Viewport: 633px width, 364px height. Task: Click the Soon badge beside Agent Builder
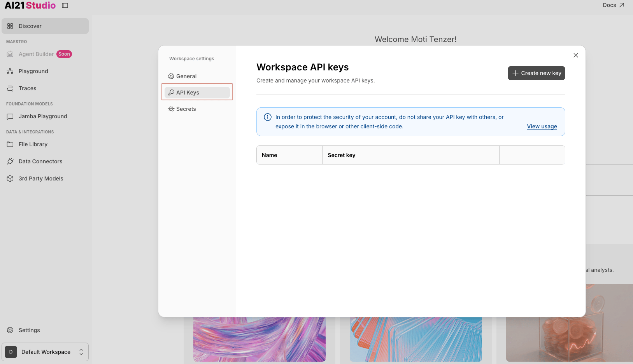pos(64,54)
